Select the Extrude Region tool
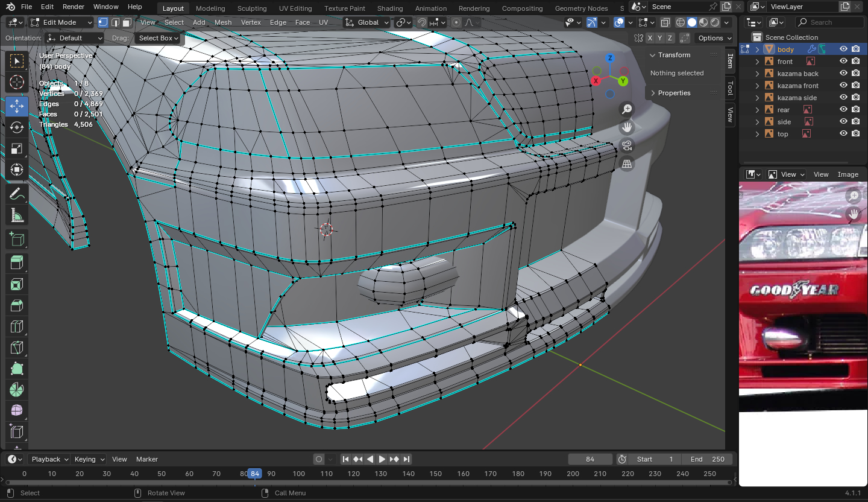This screenshot has height=502, width=868. point(17,262)
